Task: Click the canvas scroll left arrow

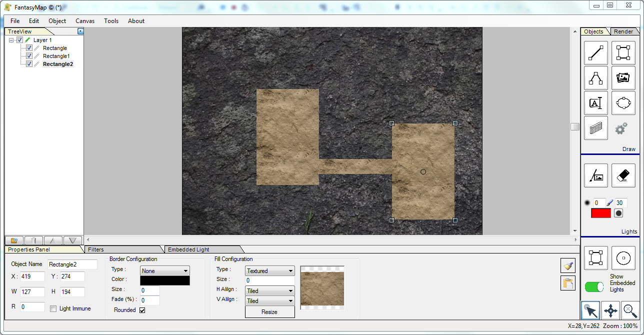Action: 88,240
